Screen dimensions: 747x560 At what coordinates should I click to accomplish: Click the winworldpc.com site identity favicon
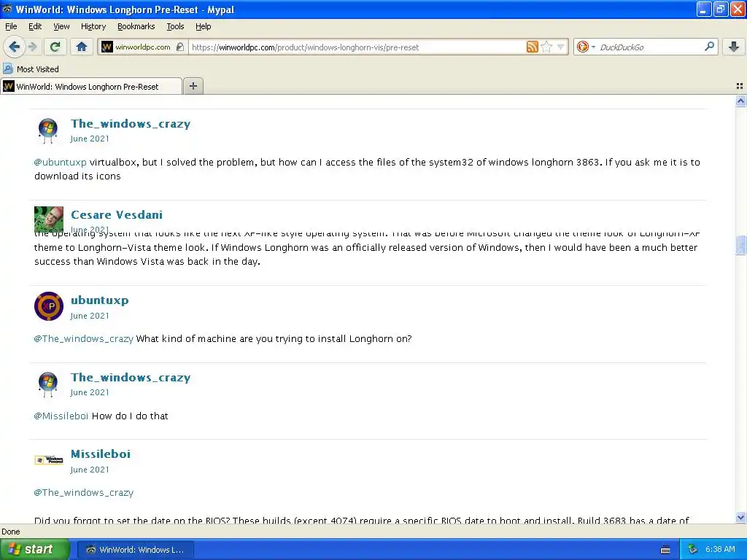[x=107, y=47]
